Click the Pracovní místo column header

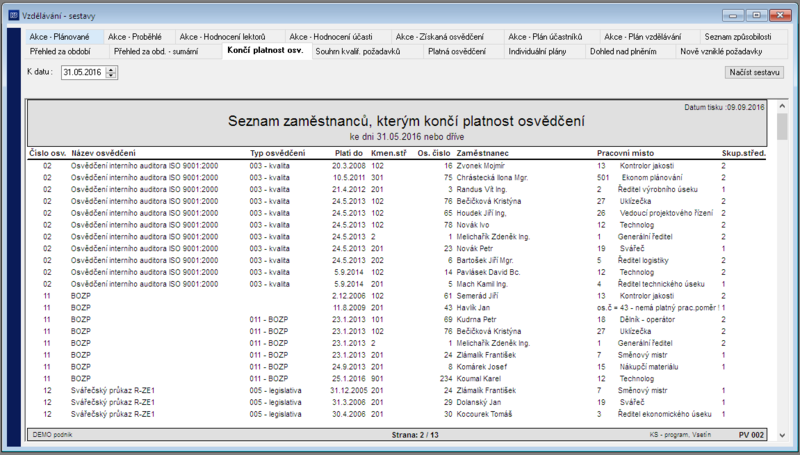[x=625, y=153]
